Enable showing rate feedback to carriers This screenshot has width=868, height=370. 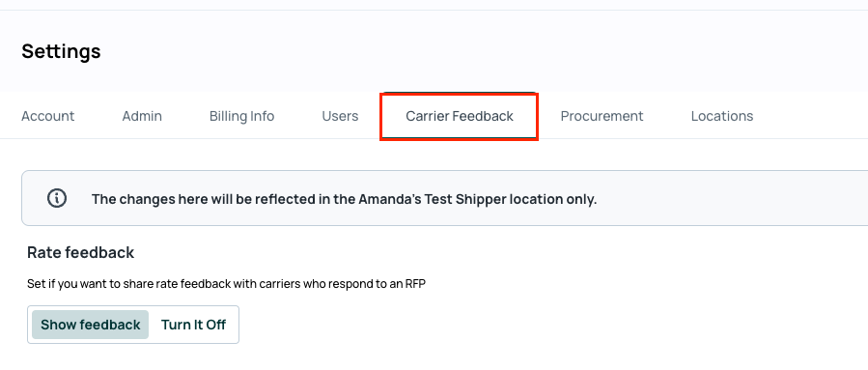90,325
